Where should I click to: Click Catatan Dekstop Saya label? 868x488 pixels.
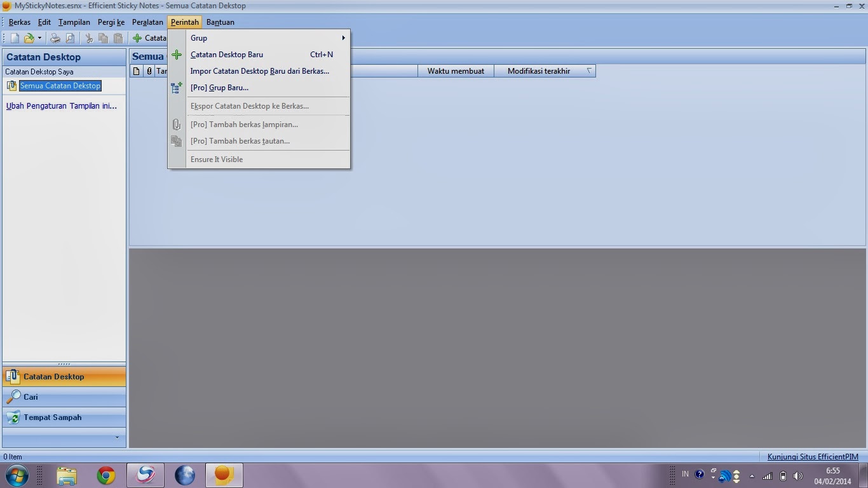point(39,72)
